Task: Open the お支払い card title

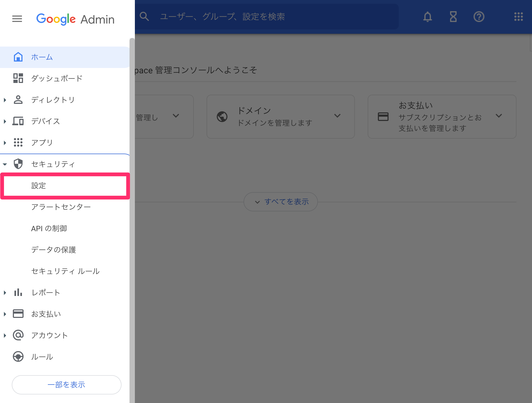Action: pyautogui.click(x=416, y=105)
